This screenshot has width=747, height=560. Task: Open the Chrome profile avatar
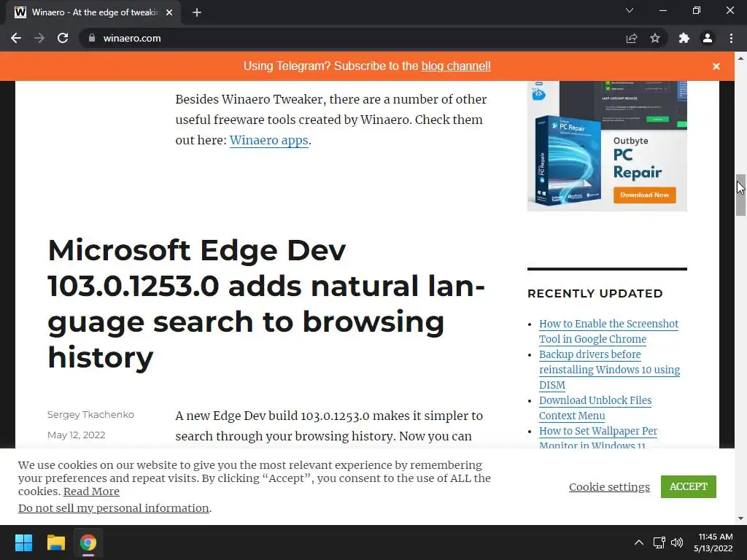[x=708, y=38]
